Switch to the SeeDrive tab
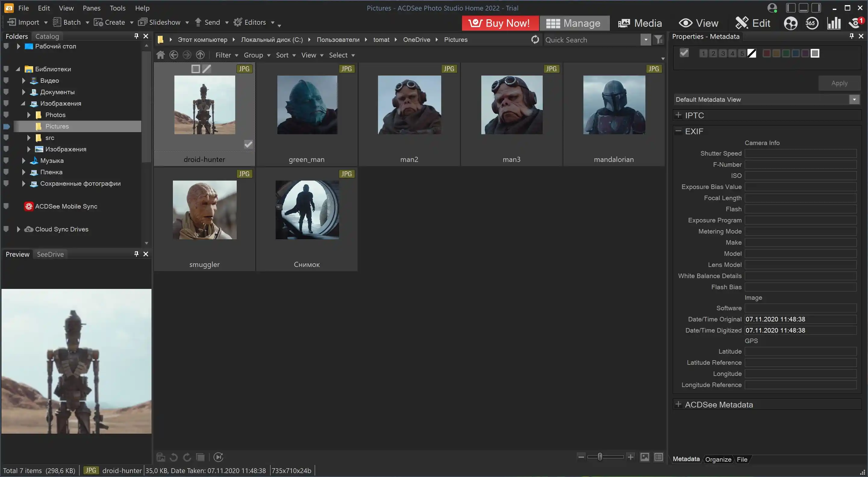 [x=50, y=254]
